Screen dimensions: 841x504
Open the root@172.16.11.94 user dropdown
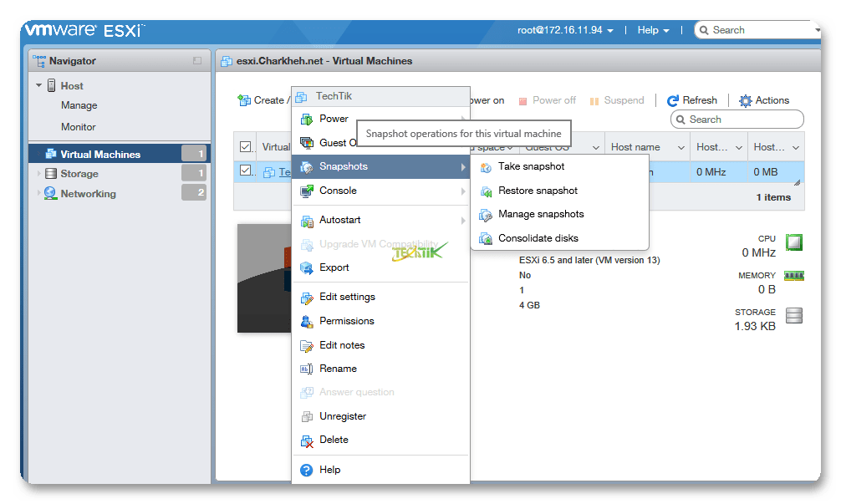pos(565,31)
